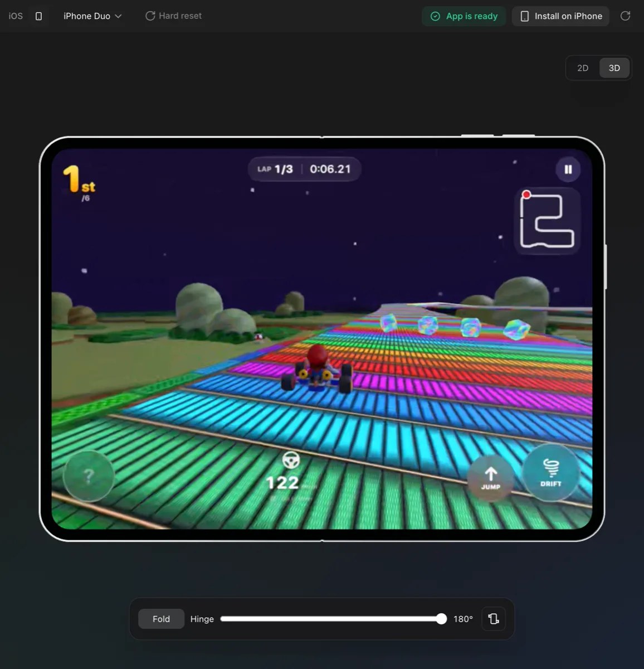Screen dimensions: 644x669
Task: Click the Hard reset button
Action: tap(173, 16)
